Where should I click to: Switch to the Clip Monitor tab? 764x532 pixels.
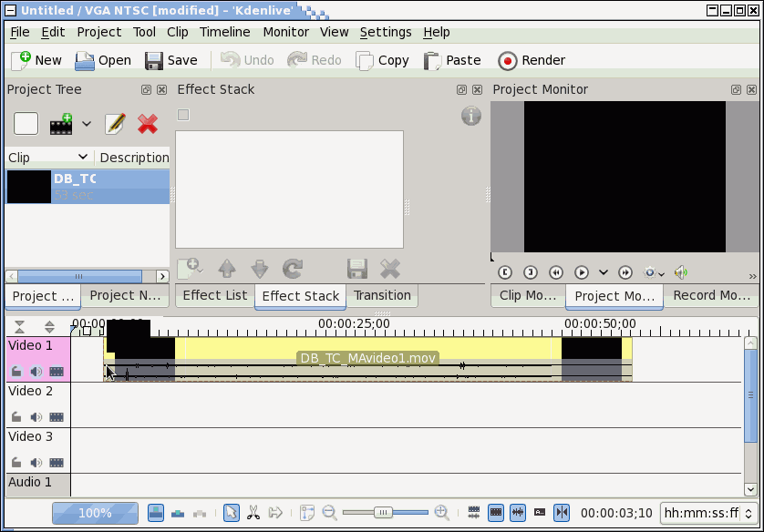point(528,295)
